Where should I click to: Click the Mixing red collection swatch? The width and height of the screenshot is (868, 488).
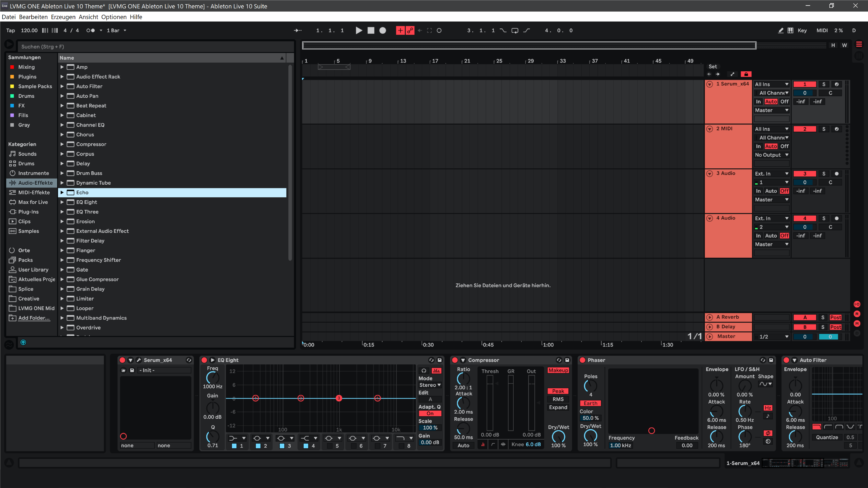click(x=12, y=67)
